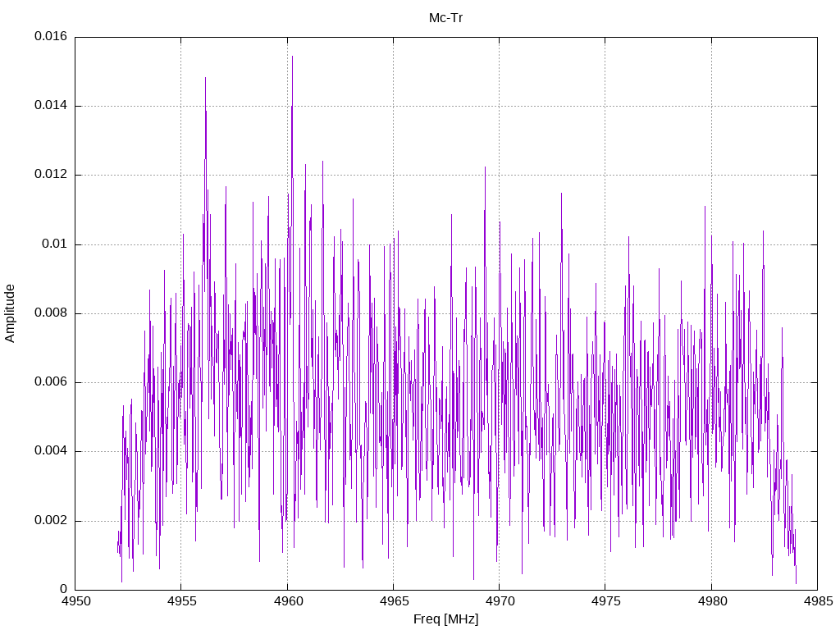Click the y-axis tick label 0.014
840x630 pixels.
(51, 106)
